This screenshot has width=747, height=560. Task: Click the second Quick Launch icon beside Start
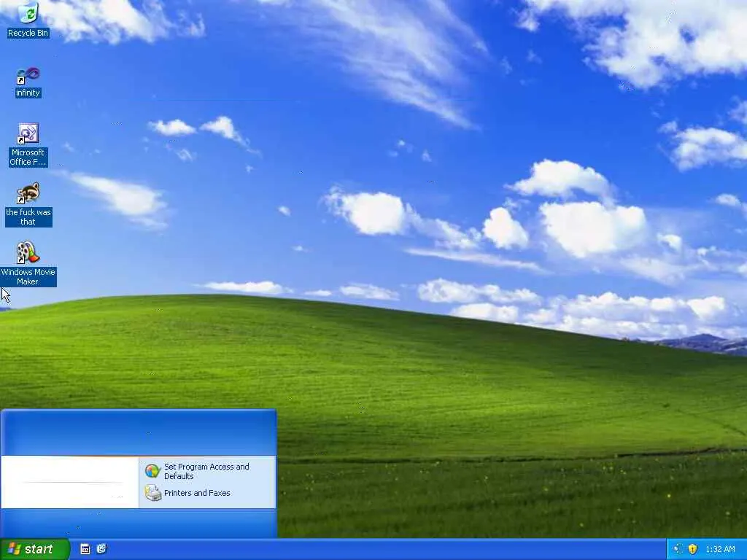101,549
